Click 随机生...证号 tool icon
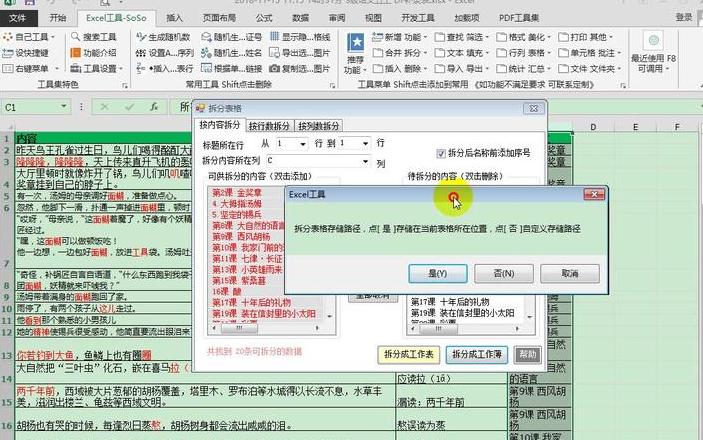Screen dimensions: 703x440 coord(206,37)
